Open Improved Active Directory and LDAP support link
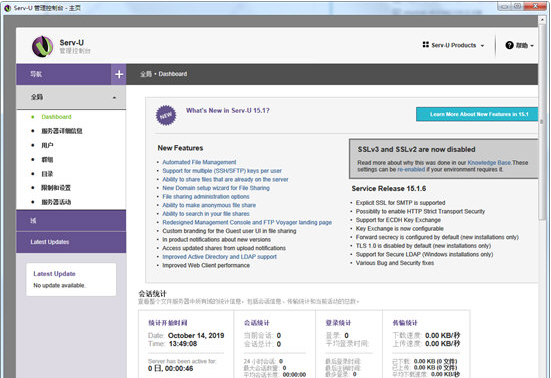Screen dimensions: 551x378 [x=219, y=257]
